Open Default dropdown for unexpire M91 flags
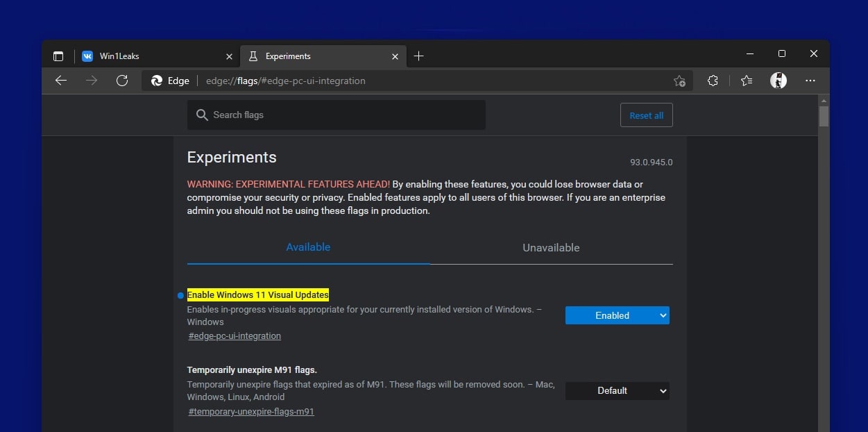This screenshot has width=868, height=432. (x=618, y=390)
